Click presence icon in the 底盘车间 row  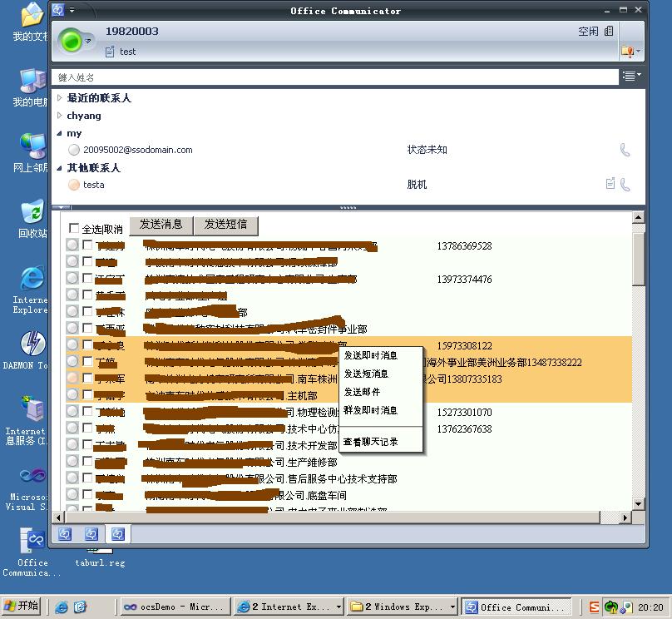72,494
